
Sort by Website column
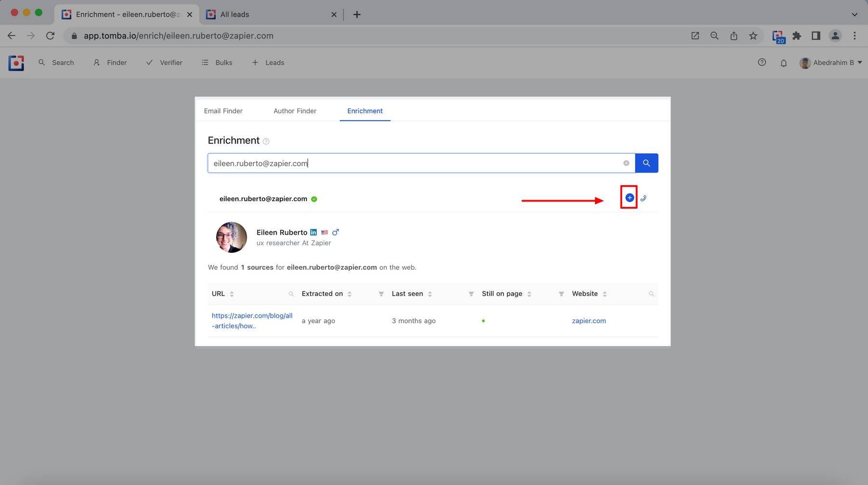point(605,294)
